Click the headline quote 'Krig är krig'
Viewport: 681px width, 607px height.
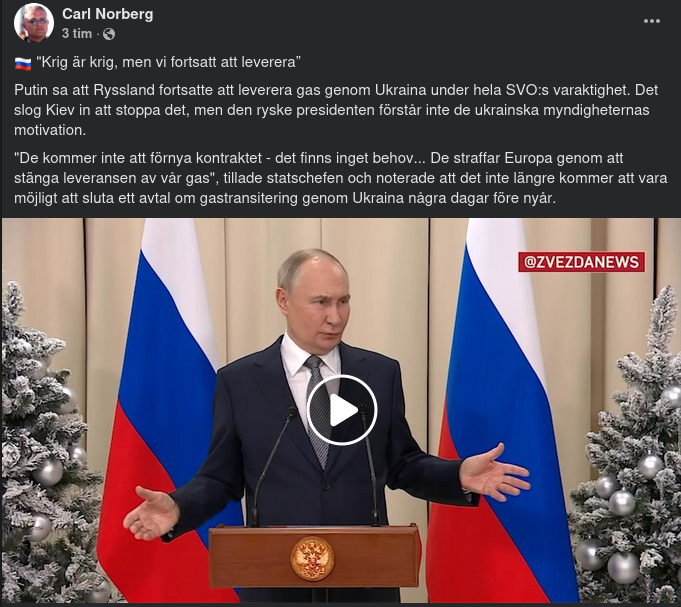click(x=76, y=62)
